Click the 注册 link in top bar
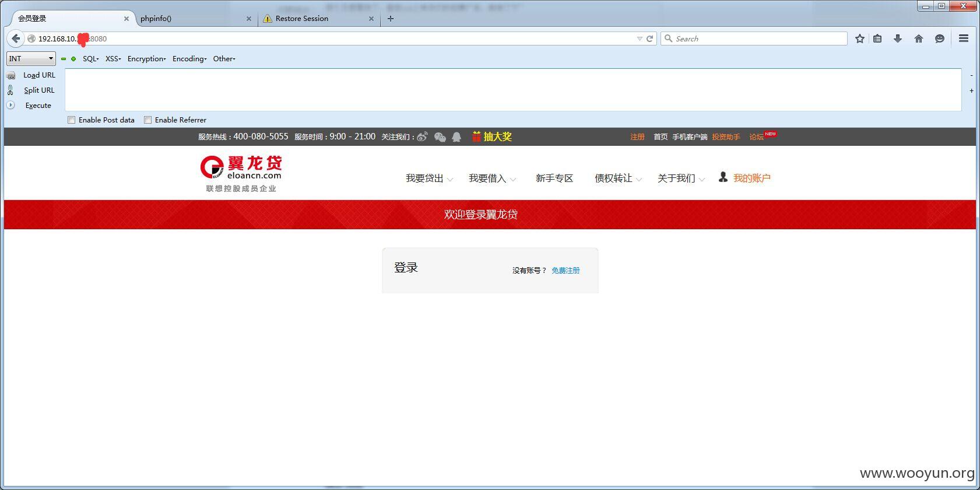 (637, 137)
